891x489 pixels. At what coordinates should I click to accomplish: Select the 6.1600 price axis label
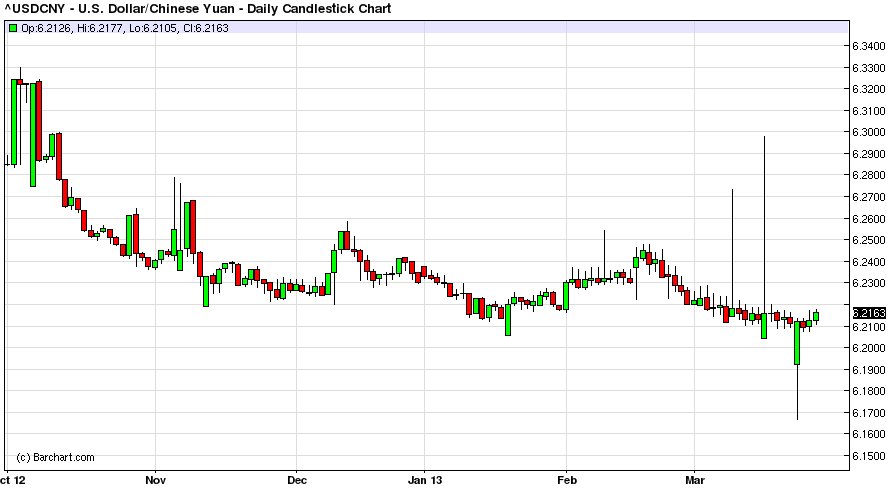(869, 434)
